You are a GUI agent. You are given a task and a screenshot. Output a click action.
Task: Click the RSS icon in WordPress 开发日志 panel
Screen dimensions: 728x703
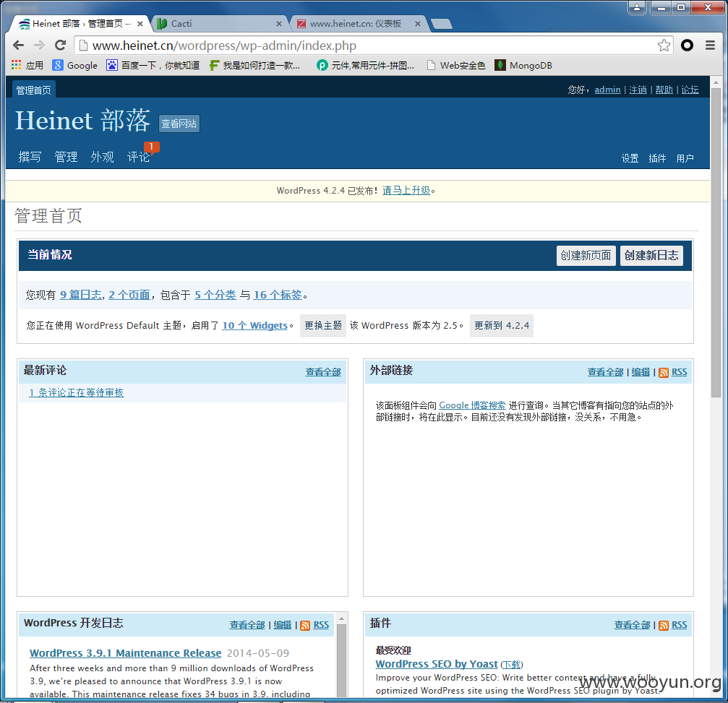tap(305, 626)
